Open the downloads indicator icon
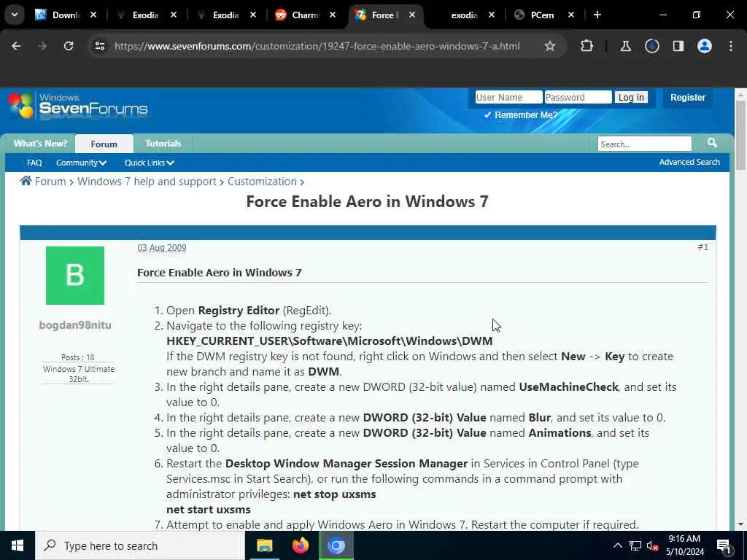Image resolution: width=747 pixels, height=560 pixels. (651, 46)
